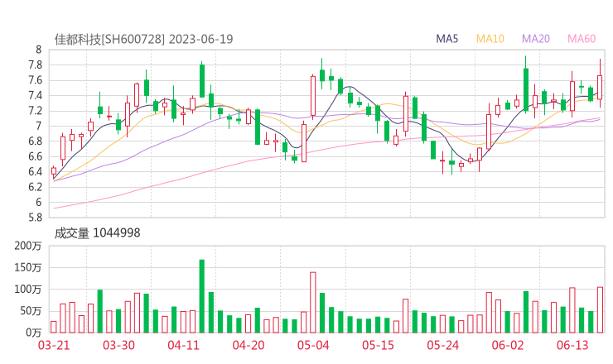Click the MA5 legend label
613x364 pixels.
[446, 39]
